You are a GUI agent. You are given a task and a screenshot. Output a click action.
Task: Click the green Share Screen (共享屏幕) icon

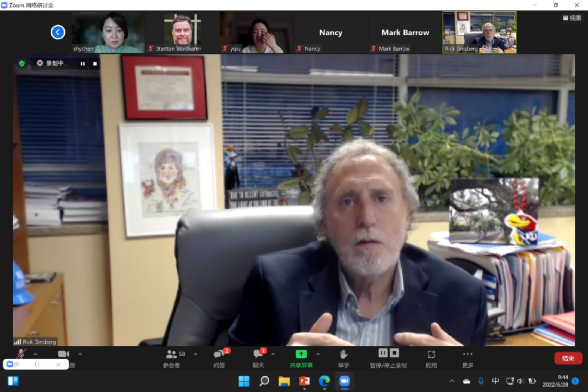point(301,354)
